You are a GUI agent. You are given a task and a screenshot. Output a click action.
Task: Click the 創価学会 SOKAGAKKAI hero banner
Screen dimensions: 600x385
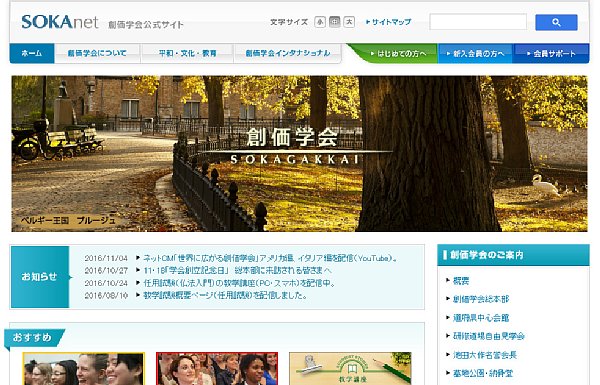point(299,153)
